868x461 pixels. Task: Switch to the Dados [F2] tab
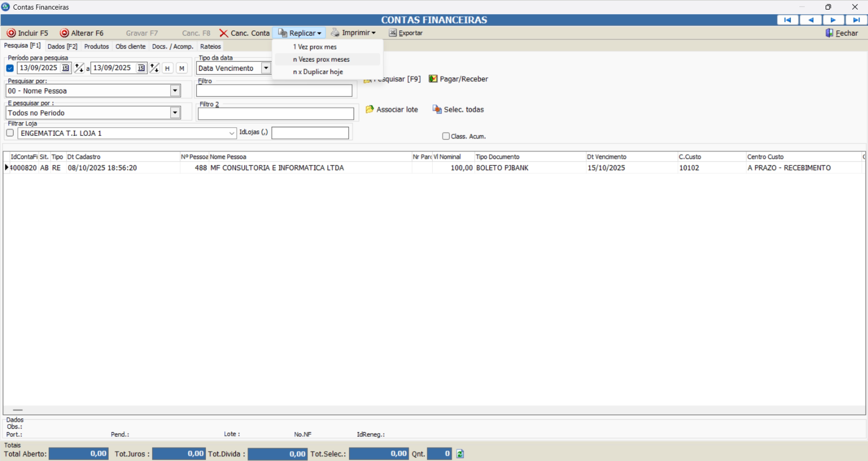62,46
